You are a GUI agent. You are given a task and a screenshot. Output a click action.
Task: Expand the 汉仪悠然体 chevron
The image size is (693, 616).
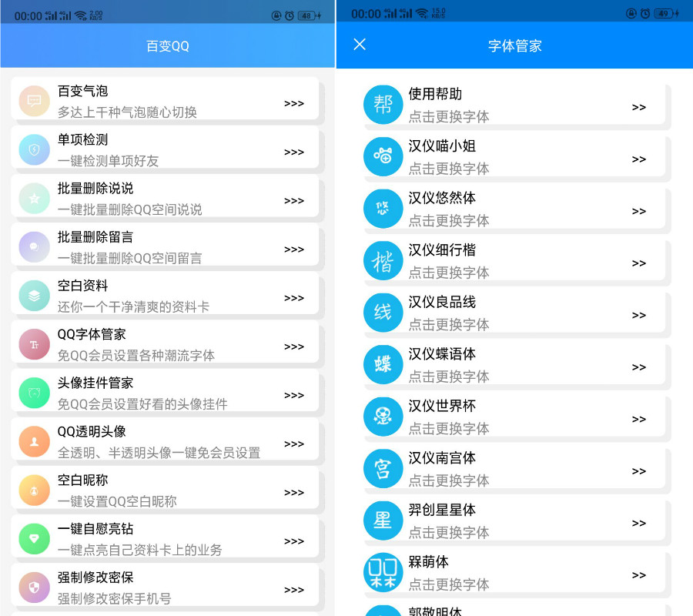point(638,212)
